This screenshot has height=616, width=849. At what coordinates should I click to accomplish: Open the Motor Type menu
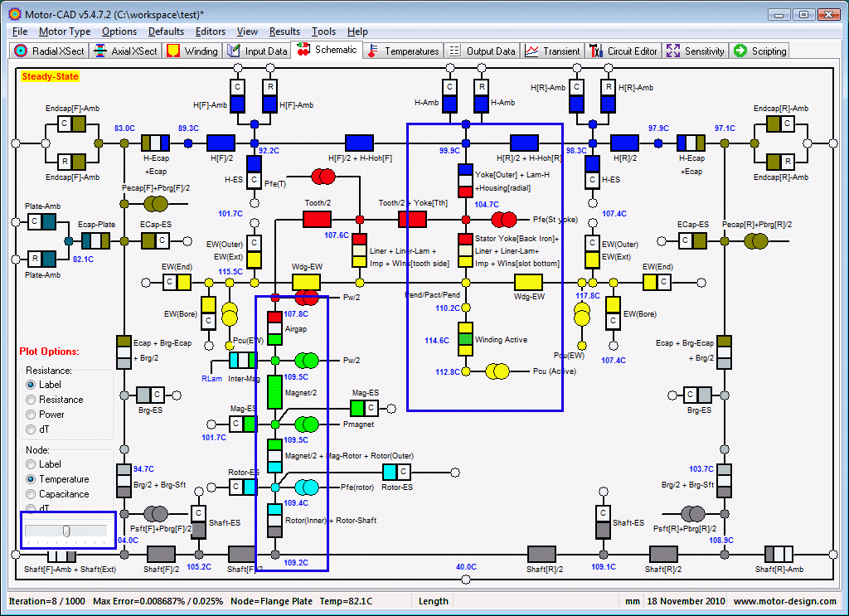tap(65, 32)
